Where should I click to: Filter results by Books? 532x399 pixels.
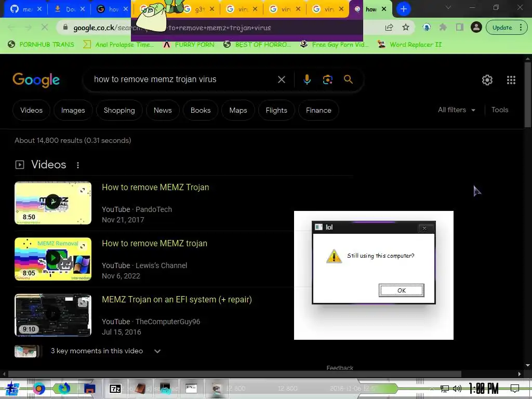coord(201,110)
